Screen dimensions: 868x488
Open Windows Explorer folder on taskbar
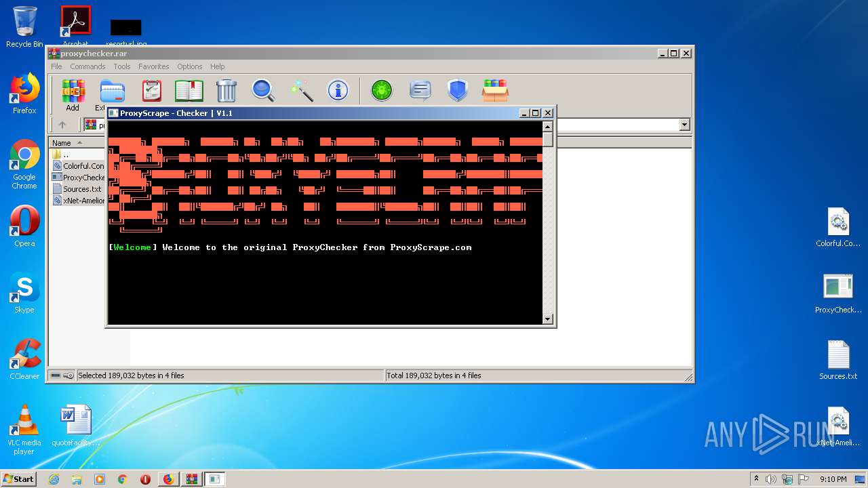click(77, 479)
